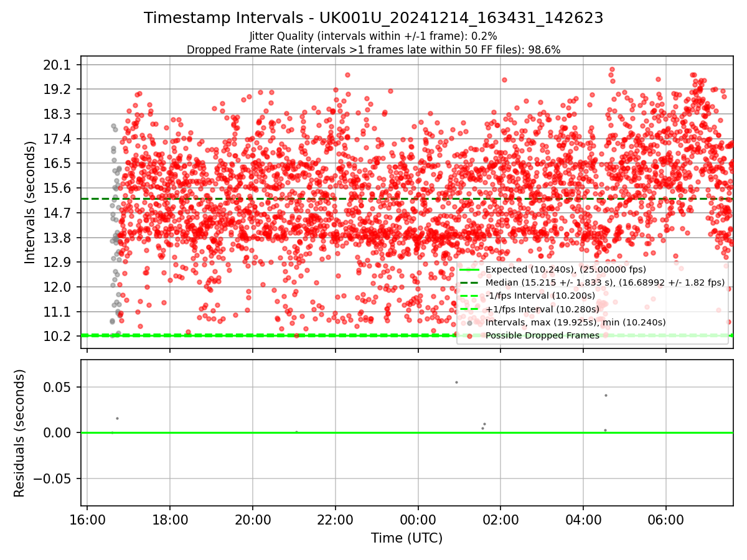Click the y-axis tick label 20.1

click(58, 65)
